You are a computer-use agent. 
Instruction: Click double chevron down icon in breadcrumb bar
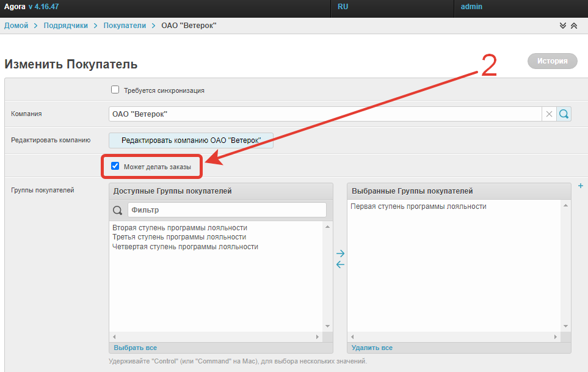pos(562,26)
